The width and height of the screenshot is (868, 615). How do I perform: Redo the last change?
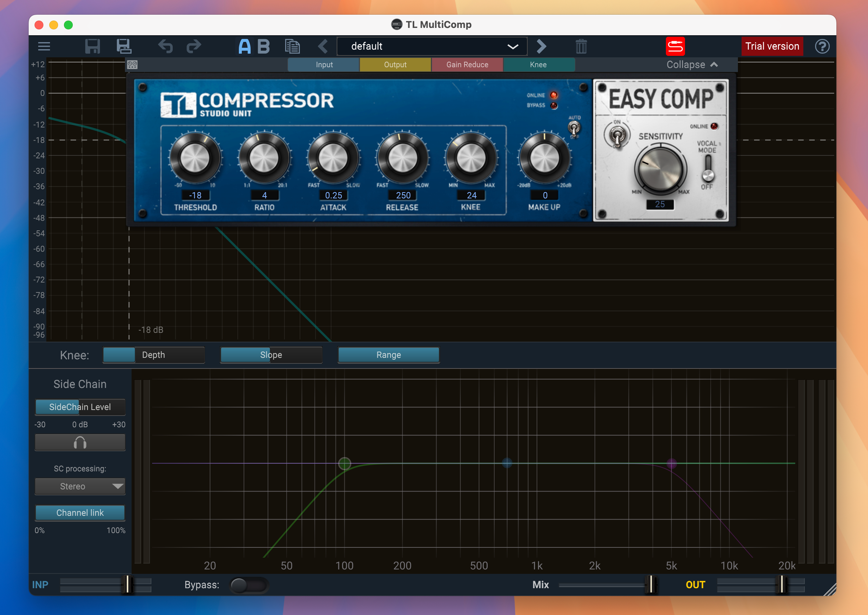(194, 46)
